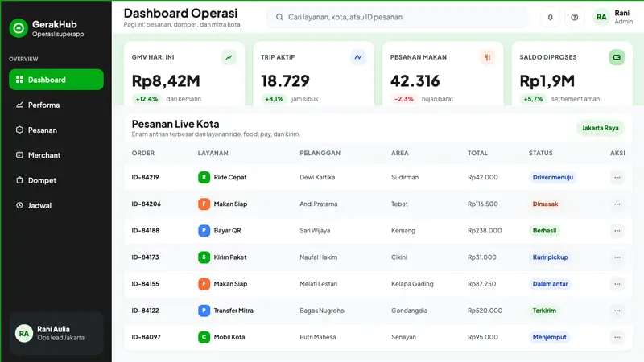This screenshot has width=644, height=362.
Task: Click the Terkirim status badge
Action: 544,311
